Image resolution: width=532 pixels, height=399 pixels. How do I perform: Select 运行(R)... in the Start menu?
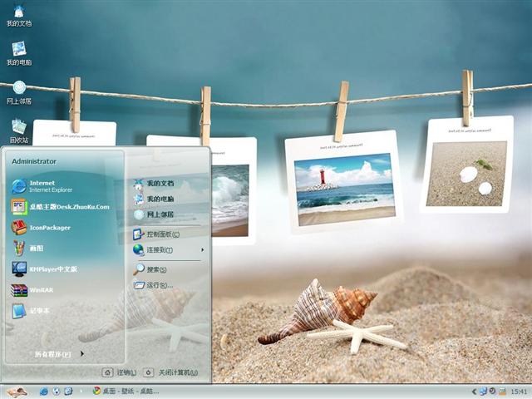point(159,285)
